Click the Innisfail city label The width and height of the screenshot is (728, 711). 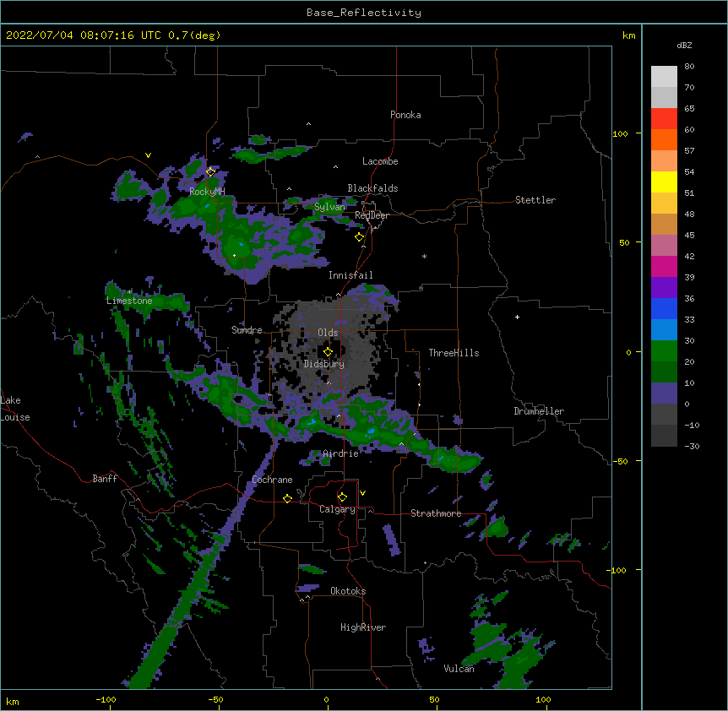pyautogui.click(x=350, y=275)
